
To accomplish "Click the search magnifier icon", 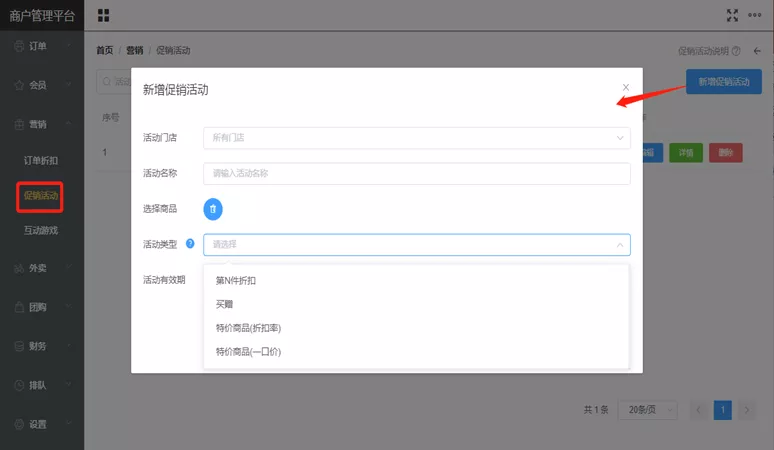I will coord(107,81).
